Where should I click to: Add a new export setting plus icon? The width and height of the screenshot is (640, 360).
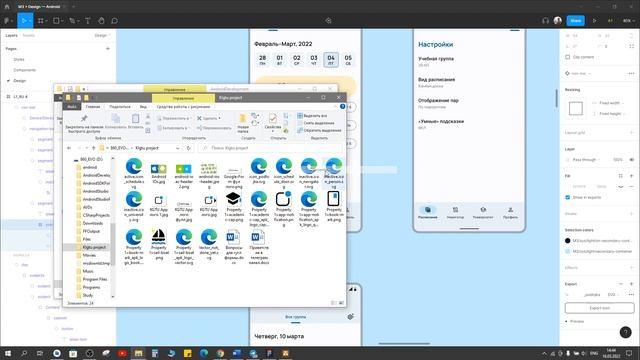[631, 284]
